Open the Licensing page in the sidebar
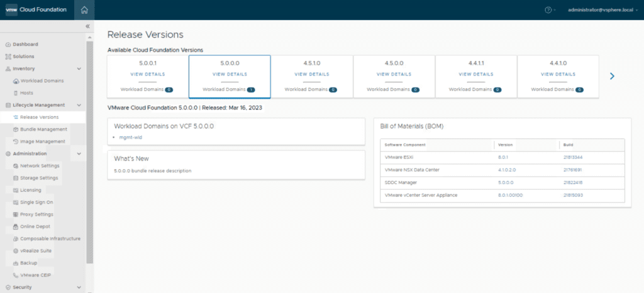Screen dimensions: 644x293 click(x=31, y=191)
